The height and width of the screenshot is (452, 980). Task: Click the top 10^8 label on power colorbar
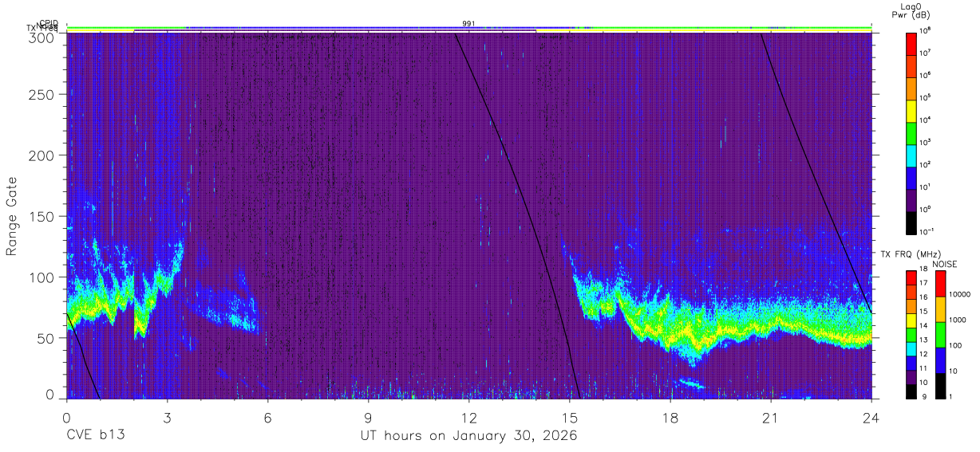coord(926,30)
